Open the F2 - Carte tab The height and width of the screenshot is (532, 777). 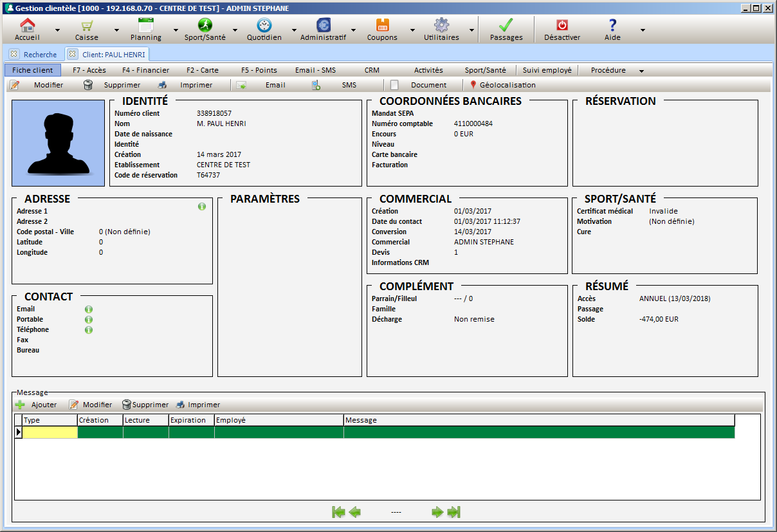(x=203, y=70)
